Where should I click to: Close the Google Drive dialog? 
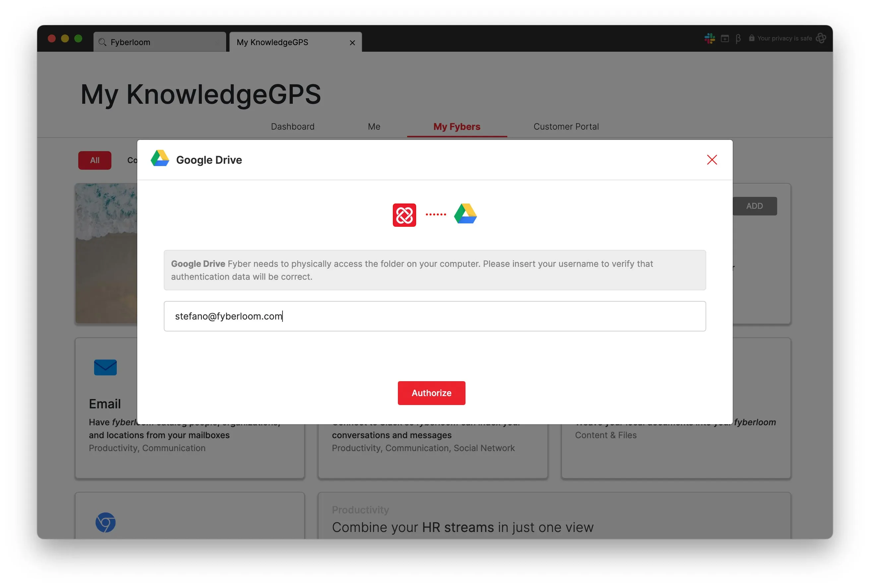point(712,160)
